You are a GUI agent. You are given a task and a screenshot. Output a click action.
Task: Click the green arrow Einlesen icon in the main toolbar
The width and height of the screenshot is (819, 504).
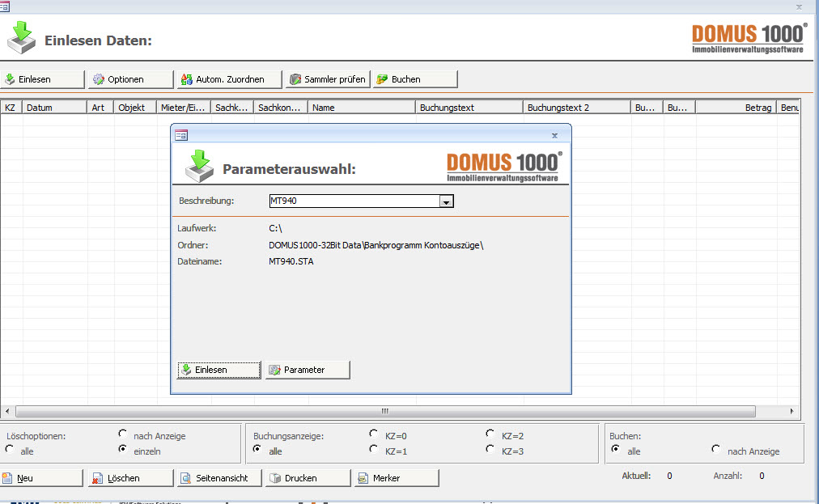[10, 79]
